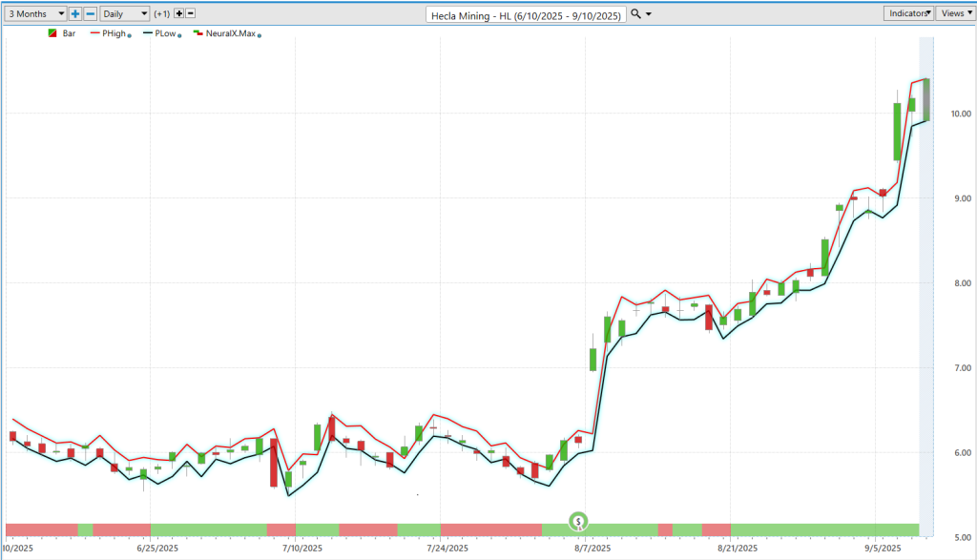Click the NeuralX.Max legend icon
Screen dimensions: 977x560
pyautogui.click(x=198, y=33)
